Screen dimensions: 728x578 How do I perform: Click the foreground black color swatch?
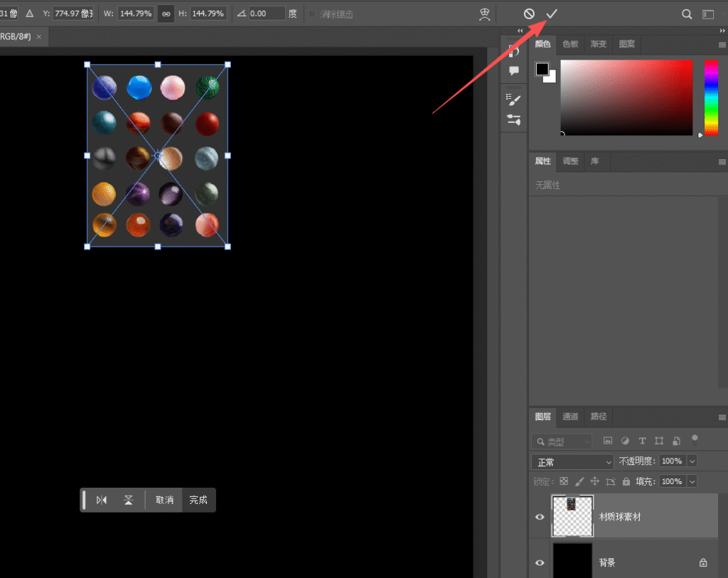[542, 69]
